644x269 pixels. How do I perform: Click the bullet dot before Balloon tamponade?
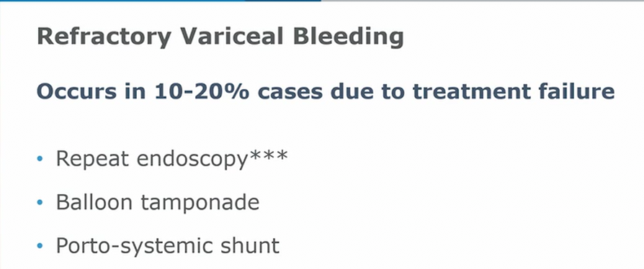point(40,202)
